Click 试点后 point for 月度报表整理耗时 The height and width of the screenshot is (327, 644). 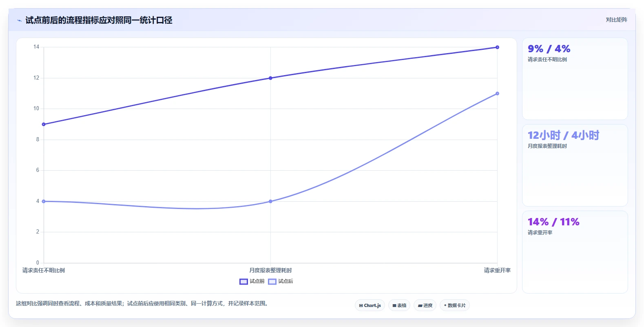[x=270, y=201]
